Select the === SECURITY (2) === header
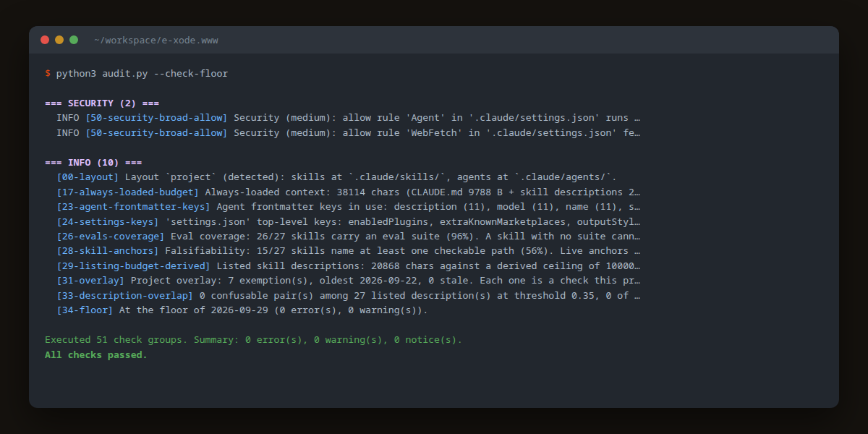This screenshot has height=434, width=868. click(102, 103)
